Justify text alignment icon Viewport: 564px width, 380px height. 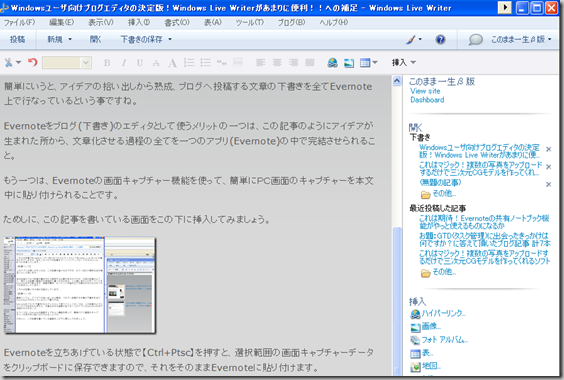tap(310, 63)
